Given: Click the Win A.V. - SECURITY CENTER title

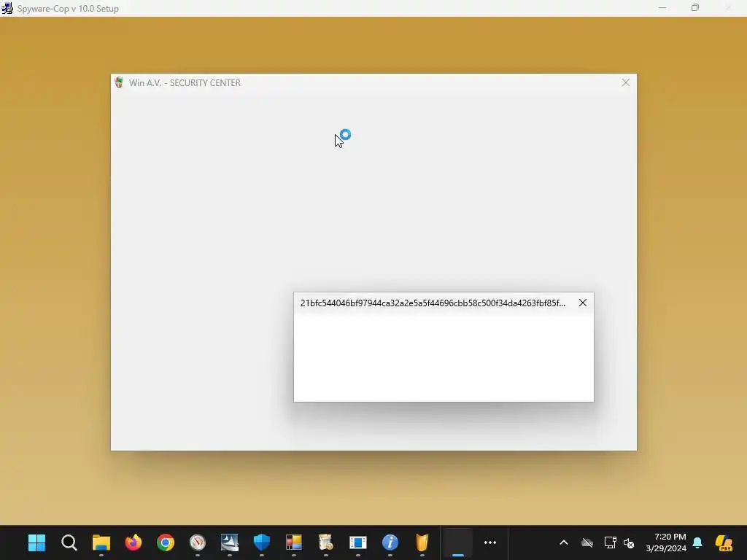Looking at the screenshot, I should click(x=185, y=83).
